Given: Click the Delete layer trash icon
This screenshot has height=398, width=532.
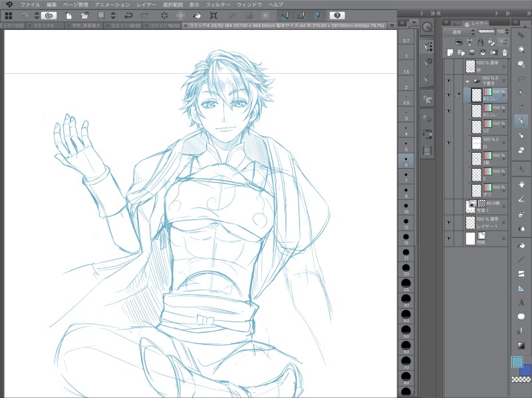Looking at the screenshot, I should pyautogui.click(x=505, y=52).
